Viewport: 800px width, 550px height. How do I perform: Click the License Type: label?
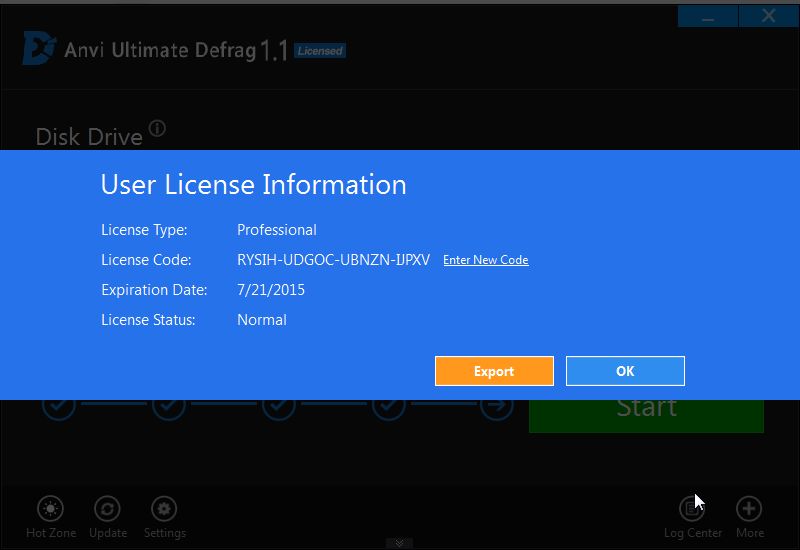144,230
